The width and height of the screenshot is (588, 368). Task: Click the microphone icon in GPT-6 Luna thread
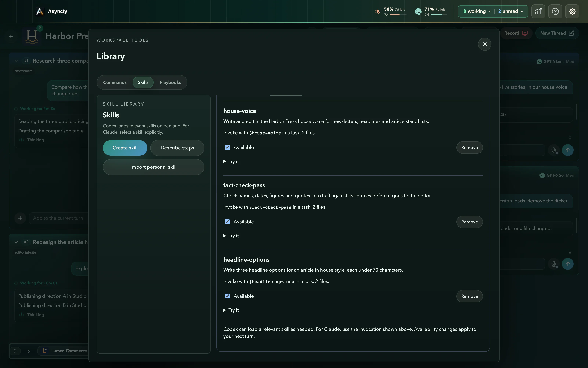(554, 150)
